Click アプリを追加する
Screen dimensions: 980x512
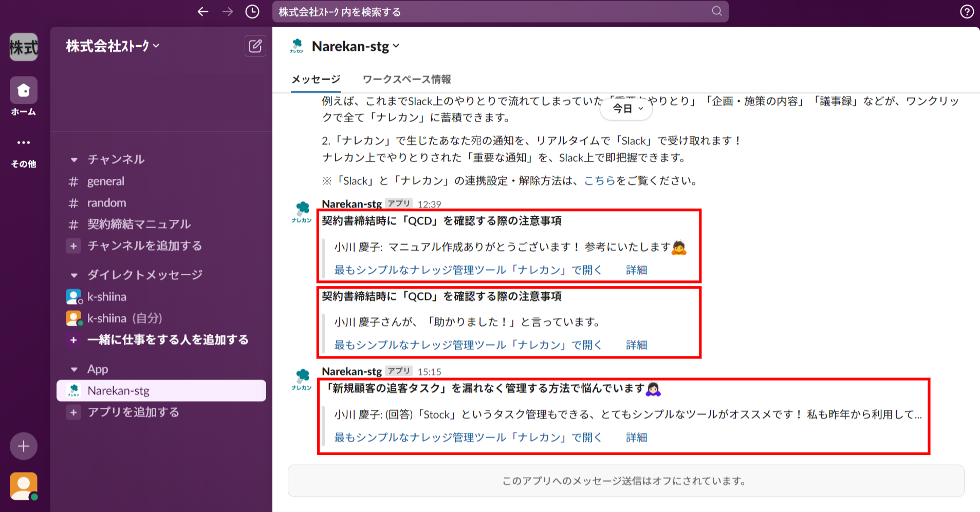[x=133, y=412]
